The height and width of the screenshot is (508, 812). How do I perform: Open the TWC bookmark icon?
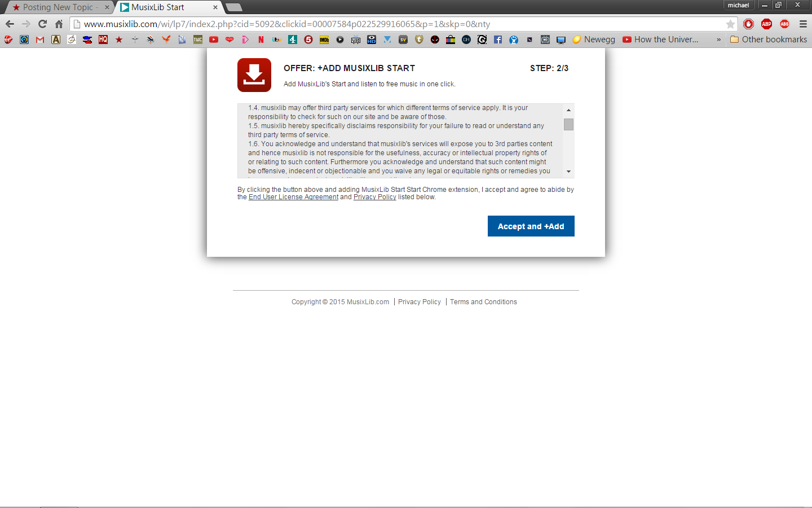[x=198, y=40]
